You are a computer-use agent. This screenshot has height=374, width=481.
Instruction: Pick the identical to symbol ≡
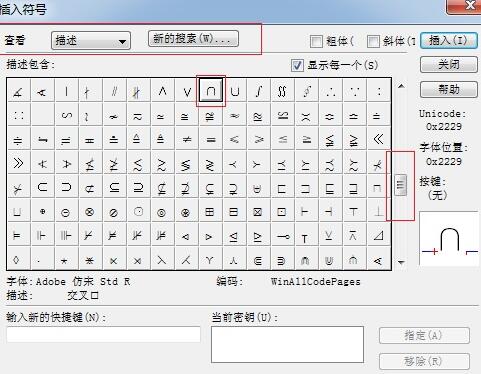(x=211, y=139)
